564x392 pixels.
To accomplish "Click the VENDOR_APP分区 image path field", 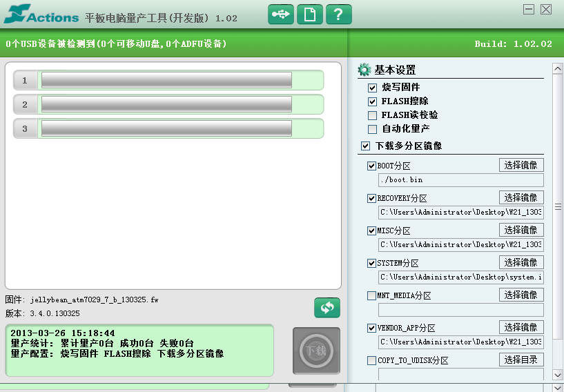I will point(460,342).
